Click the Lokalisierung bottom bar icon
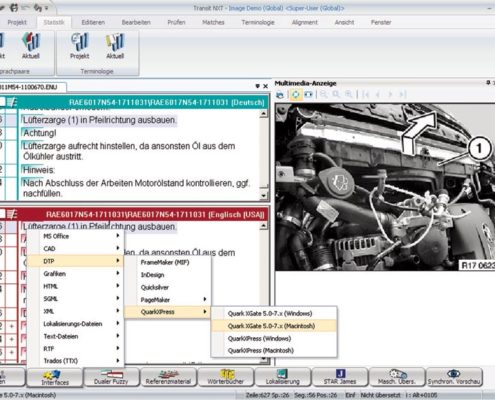The height and width of the screenshot is (400, 495). (283, 377)
